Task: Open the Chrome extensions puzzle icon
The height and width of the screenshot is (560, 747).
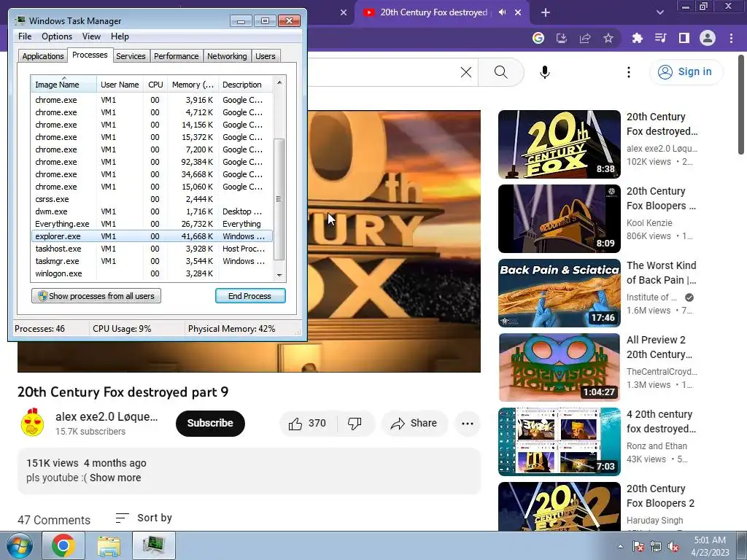Action: coord(638,38)
